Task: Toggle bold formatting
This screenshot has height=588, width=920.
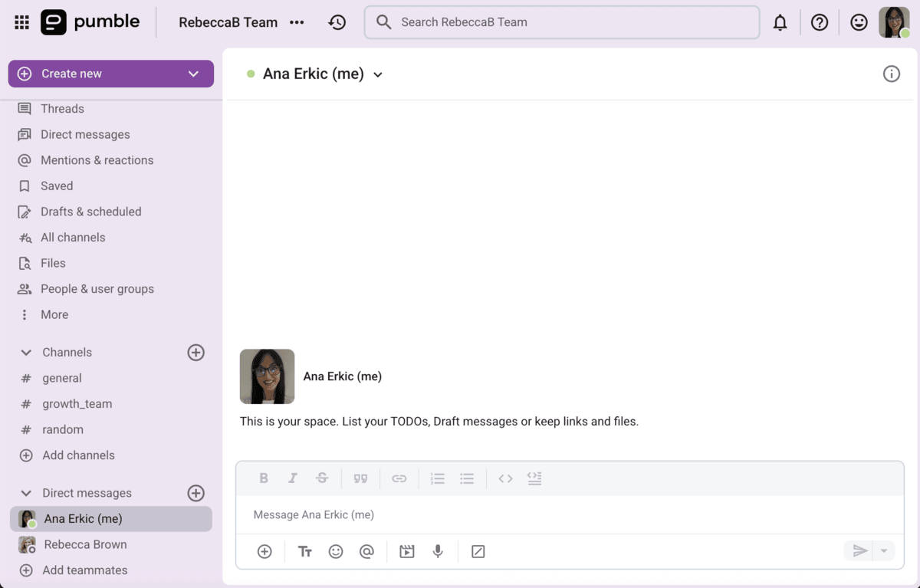Action: (x=264, y=478)
